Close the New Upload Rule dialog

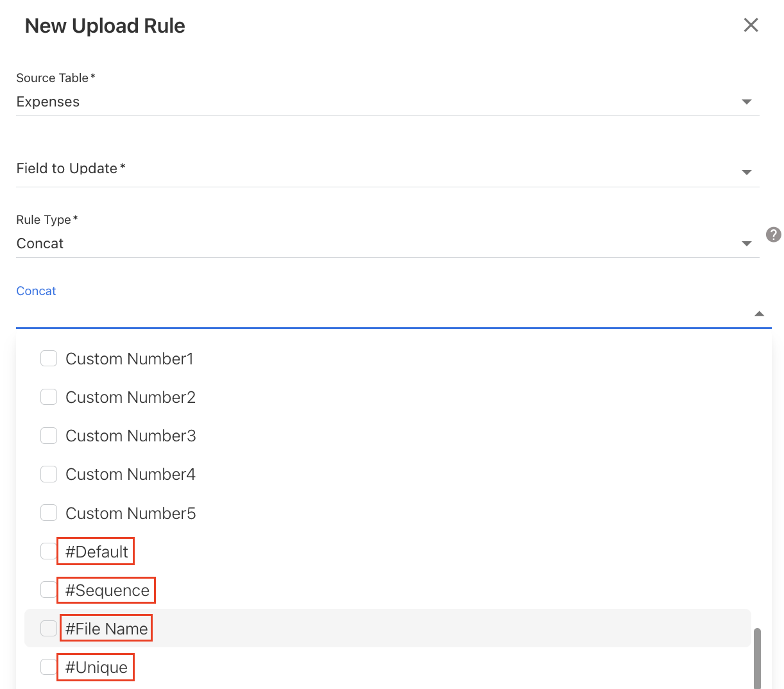(751, 25)
